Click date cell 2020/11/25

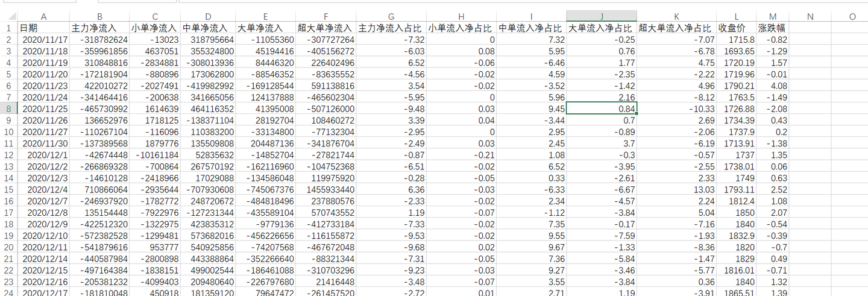44,109
